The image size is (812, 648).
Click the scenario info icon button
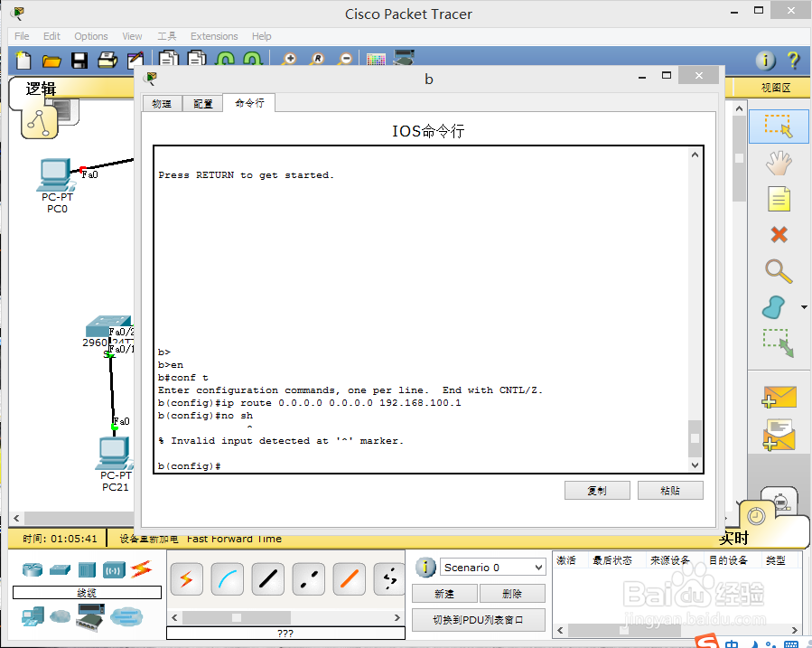pos(425,568)
